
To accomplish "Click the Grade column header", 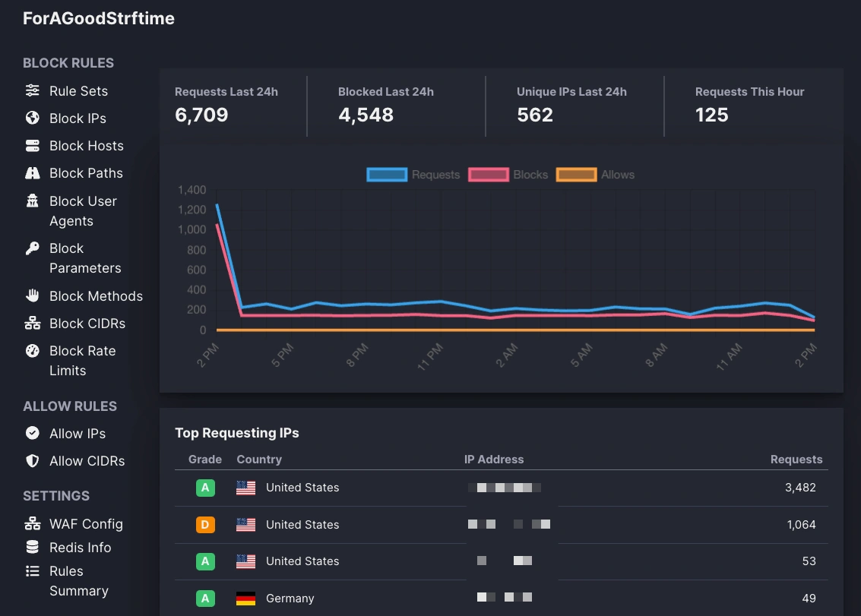I will (205, 460).
